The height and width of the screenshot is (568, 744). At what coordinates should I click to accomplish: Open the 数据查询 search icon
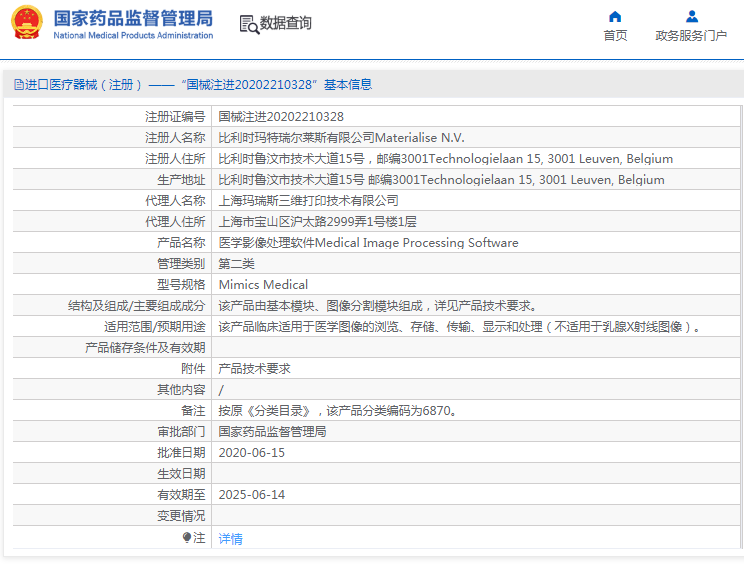click(x=249, y=24)
